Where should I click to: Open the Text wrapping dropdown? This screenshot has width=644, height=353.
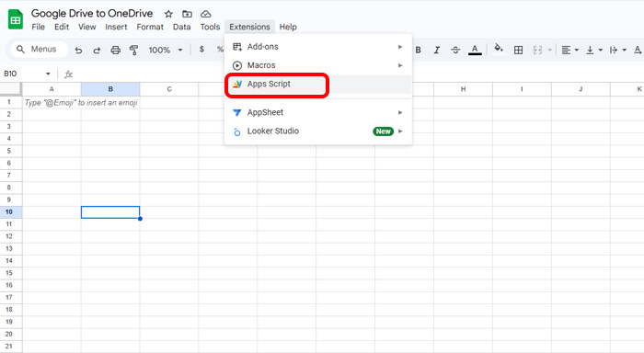coord(617,50)
